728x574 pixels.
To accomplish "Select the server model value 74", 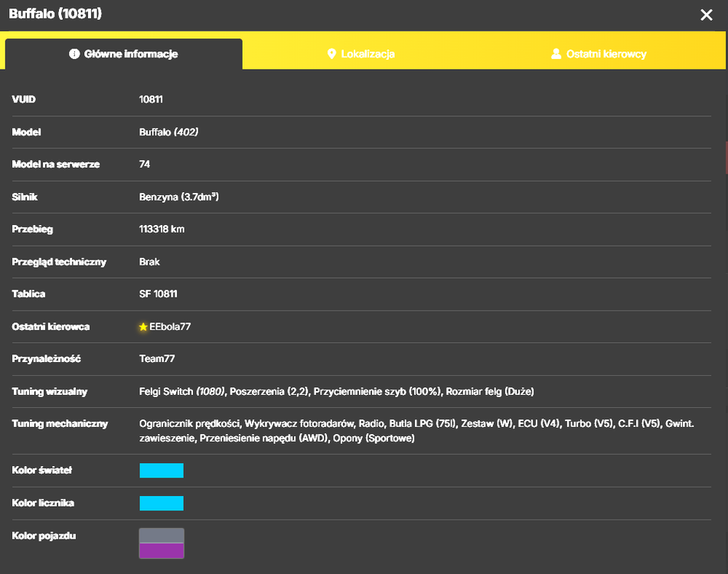I will 145,165.
